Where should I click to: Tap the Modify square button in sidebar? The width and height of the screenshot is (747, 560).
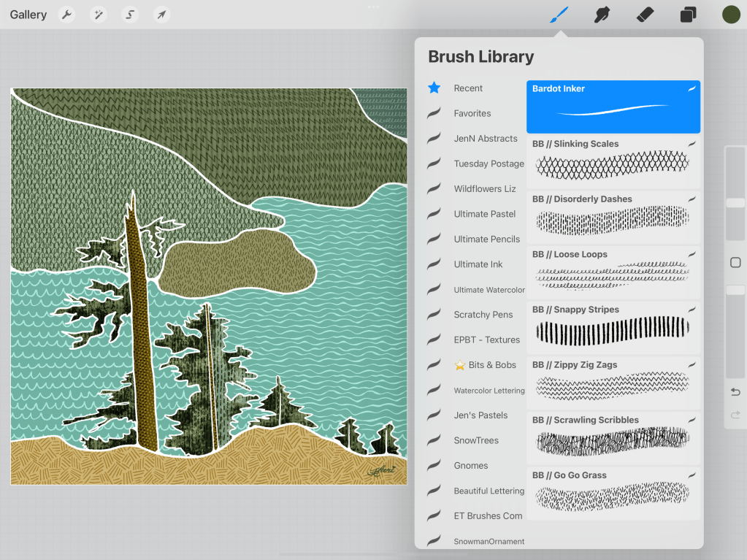click(x=735, y=263)
